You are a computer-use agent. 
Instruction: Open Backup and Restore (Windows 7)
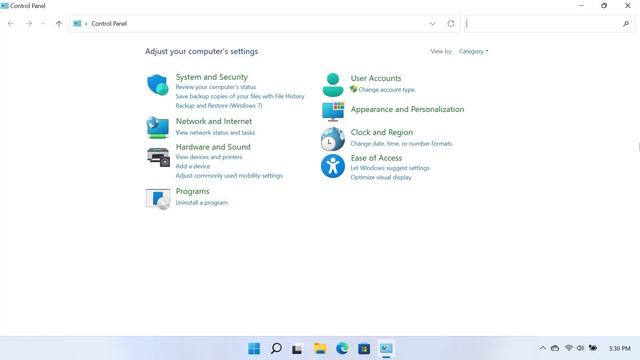[x=219, y=106]
